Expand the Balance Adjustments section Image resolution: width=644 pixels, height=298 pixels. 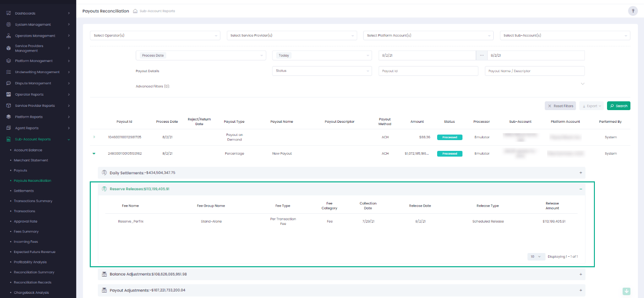(581, 274)
